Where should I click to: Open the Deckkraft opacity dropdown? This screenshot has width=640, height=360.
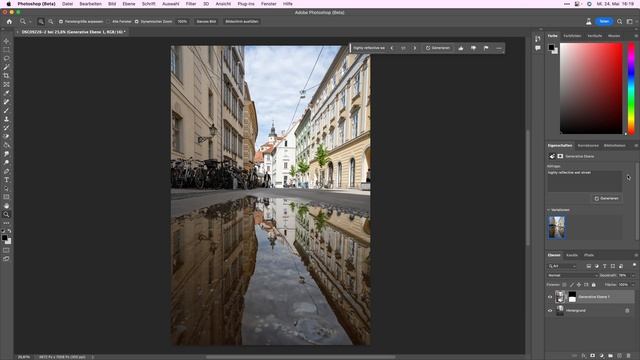[633, 276]
